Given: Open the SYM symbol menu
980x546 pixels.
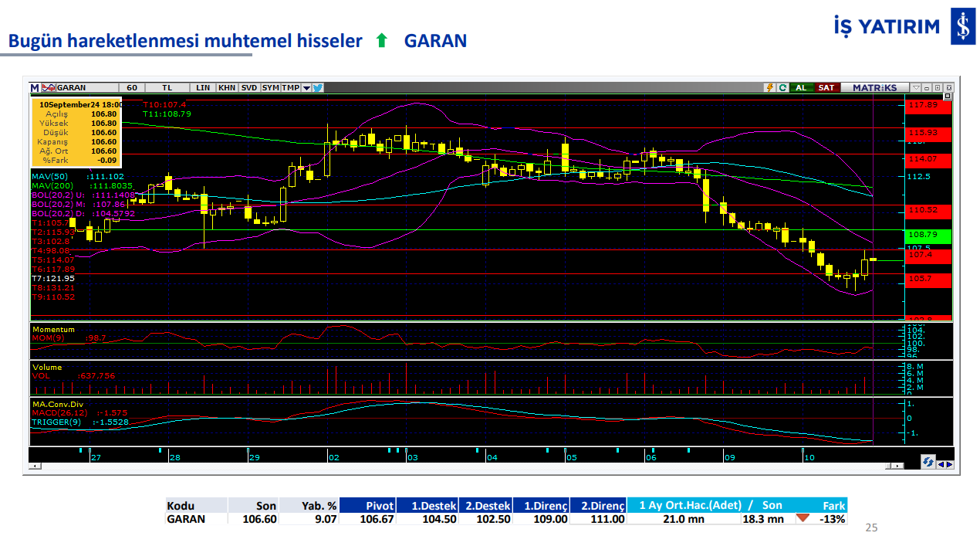Looking at the screenshot, I should click(x=270, y=88).
